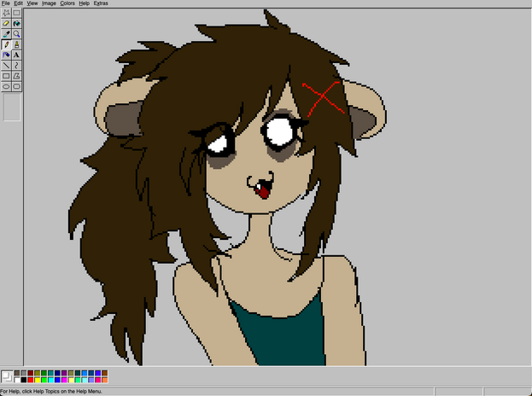532x396 pixels.
Task: Open the View menu
Action: click(32, 3)
